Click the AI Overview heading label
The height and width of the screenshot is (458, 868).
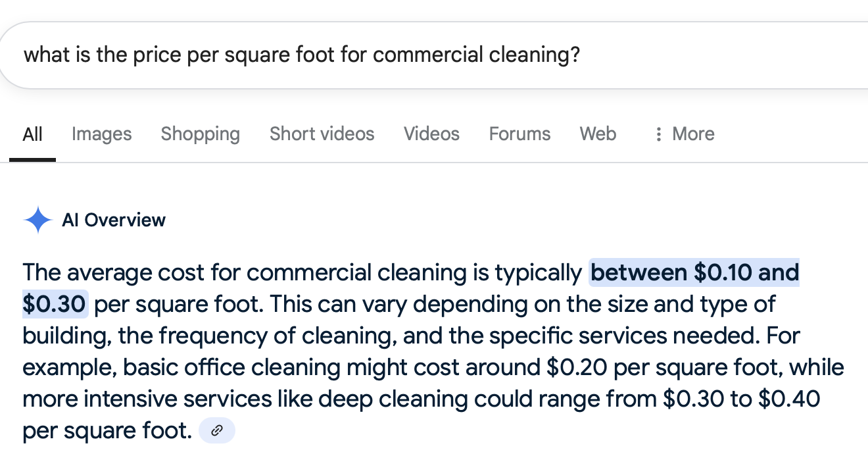pos(114,220)
